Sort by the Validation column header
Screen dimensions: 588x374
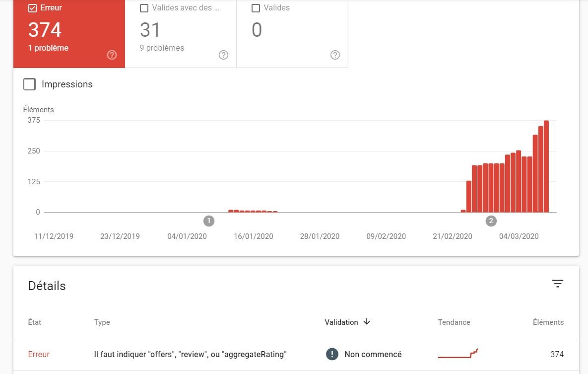341,322
